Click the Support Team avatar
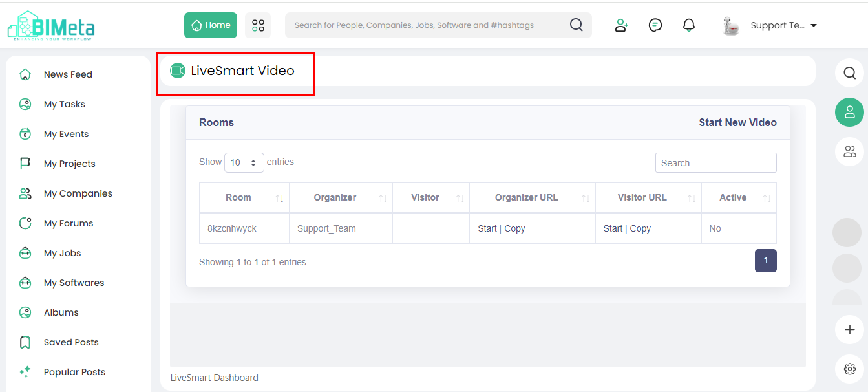 click(x=731, y=26)
